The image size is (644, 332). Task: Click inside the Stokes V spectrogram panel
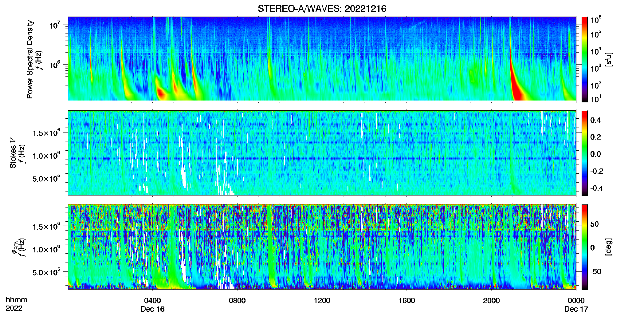(x=322, y=153)
